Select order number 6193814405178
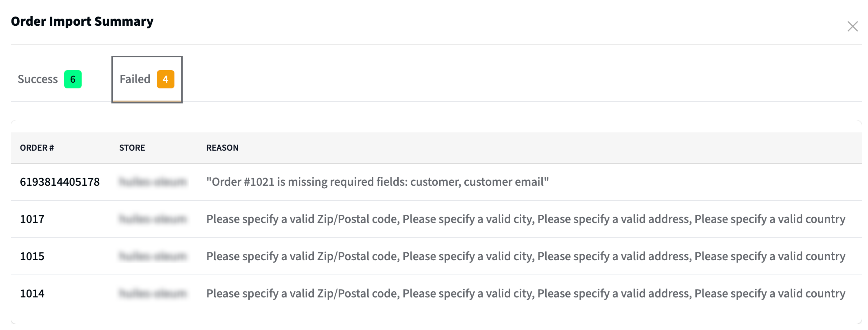The height and width of the screenshot is (330, 868). click(x=60, y=182)
